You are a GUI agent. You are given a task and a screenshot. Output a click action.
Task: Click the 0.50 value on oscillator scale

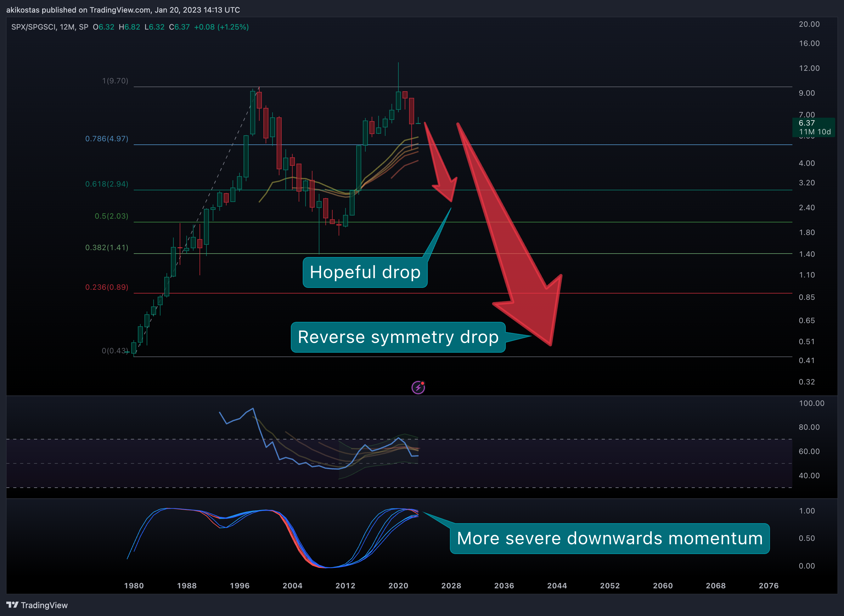pos(807,538)
